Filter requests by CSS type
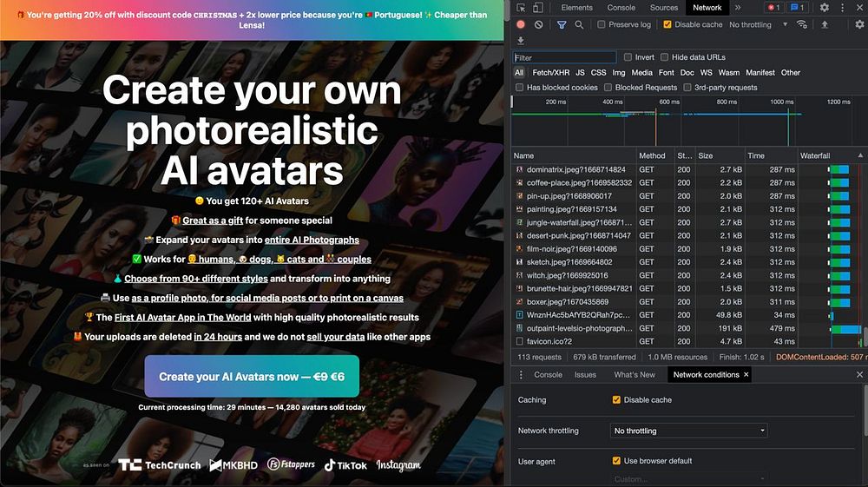The width and height of the screenshot is (868, 487). click(598, 73)
